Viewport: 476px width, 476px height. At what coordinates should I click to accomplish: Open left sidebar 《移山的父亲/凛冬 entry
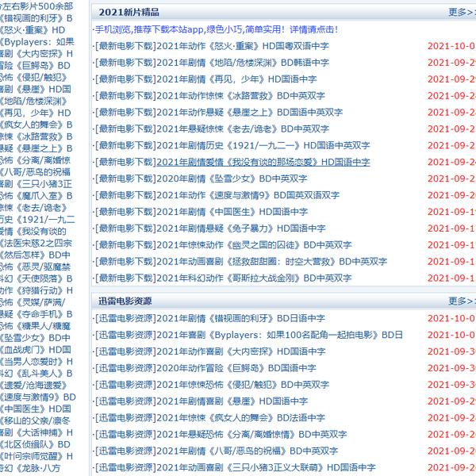click(35, 420)
